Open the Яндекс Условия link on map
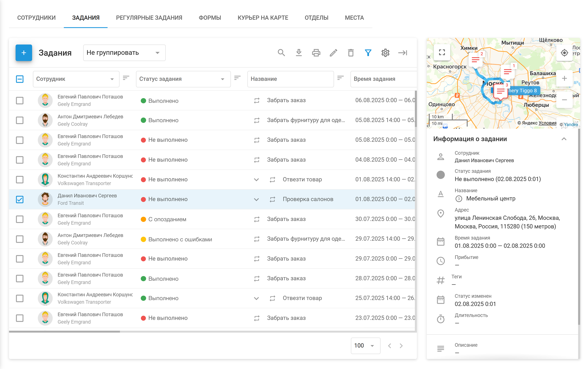 pos(547,123)
